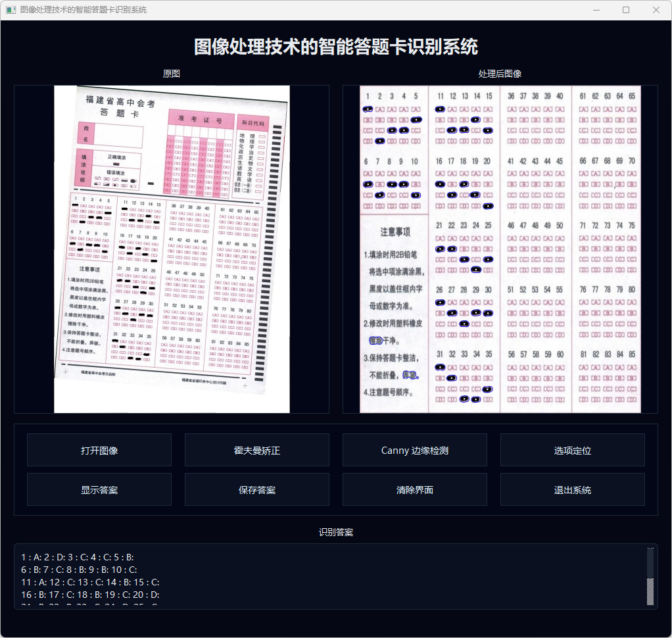This screenshot has width=672, height=638.
Task: Select the processed answer sheet image
Action: pos(500,249)
